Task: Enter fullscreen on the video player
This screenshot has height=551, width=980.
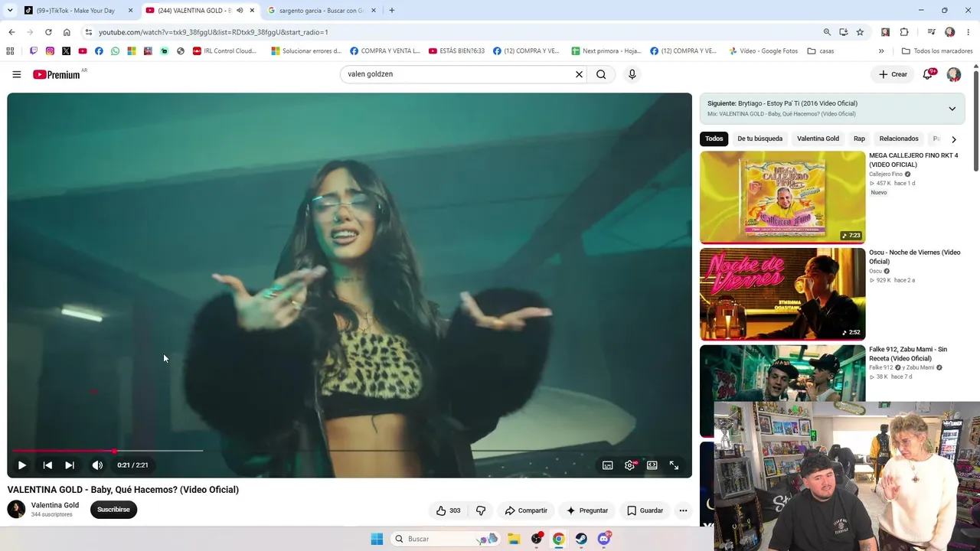Action: click(675, 465)
